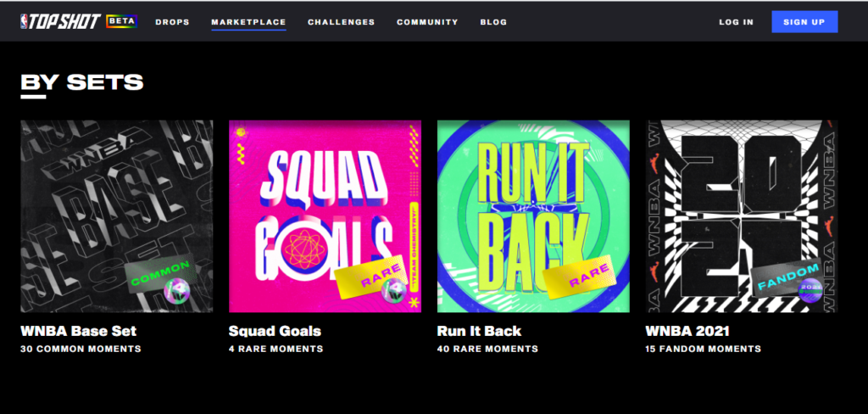The width and height of the screenshot is (868, 414).
Task: Open the Drops page
Action: click(x=172, y=22)
